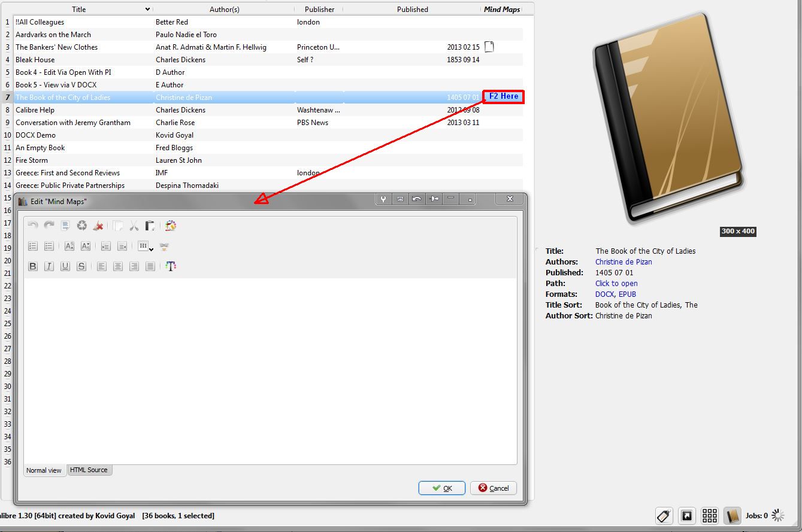The image size is (802, 532).
Task: Click the Jobs: 0 indicator
Action: tap(756, 515)
